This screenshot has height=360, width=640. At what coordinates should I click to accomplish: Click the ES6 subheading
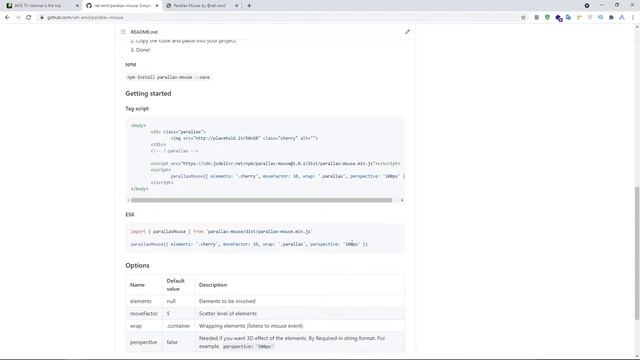(129, 214)
